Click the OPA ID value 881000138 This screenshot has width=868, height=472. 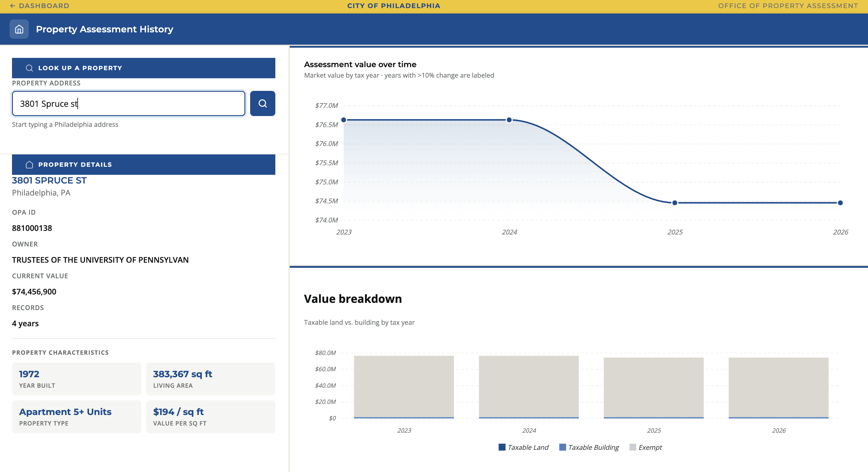(32, 228)
